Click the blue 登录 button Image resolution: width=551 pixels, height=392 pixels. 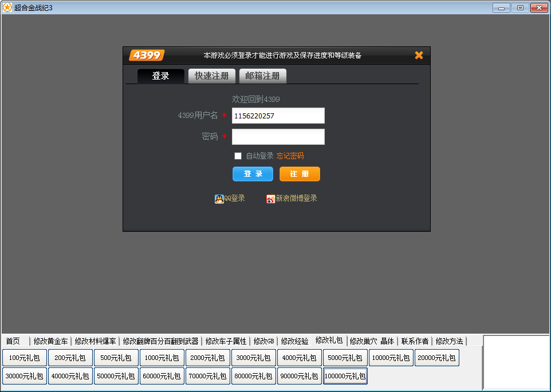click(253, 174)
